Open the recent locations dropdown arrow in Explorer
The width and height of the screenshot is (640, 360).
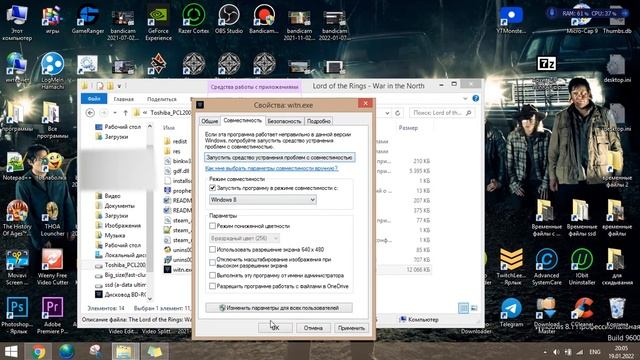115,113
